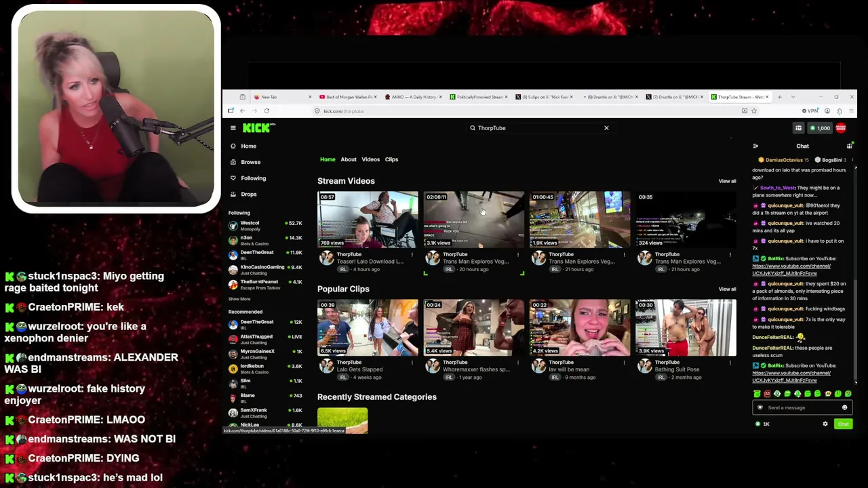Open the Recently Streamed category thumbnail

pos(342,420)
